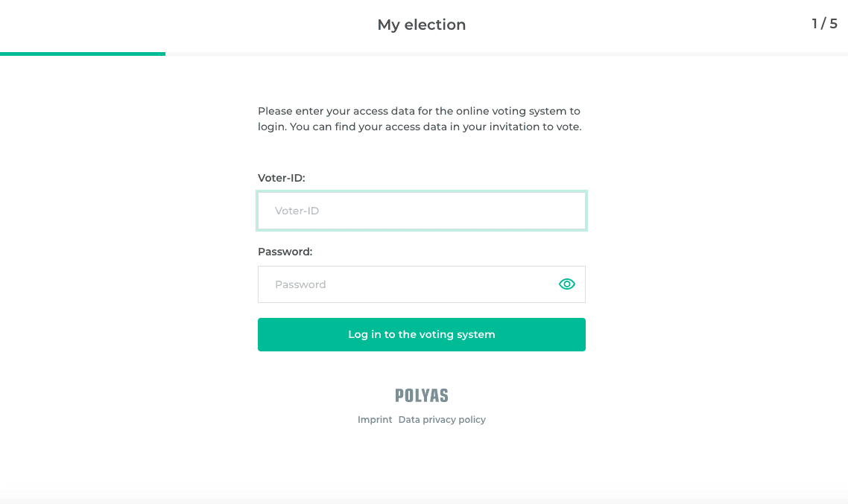Image resolution: width=848 pixels, height=504 pixels.
Task: Click the 1 / 5 step counter
Action: (x=824, y=24)
